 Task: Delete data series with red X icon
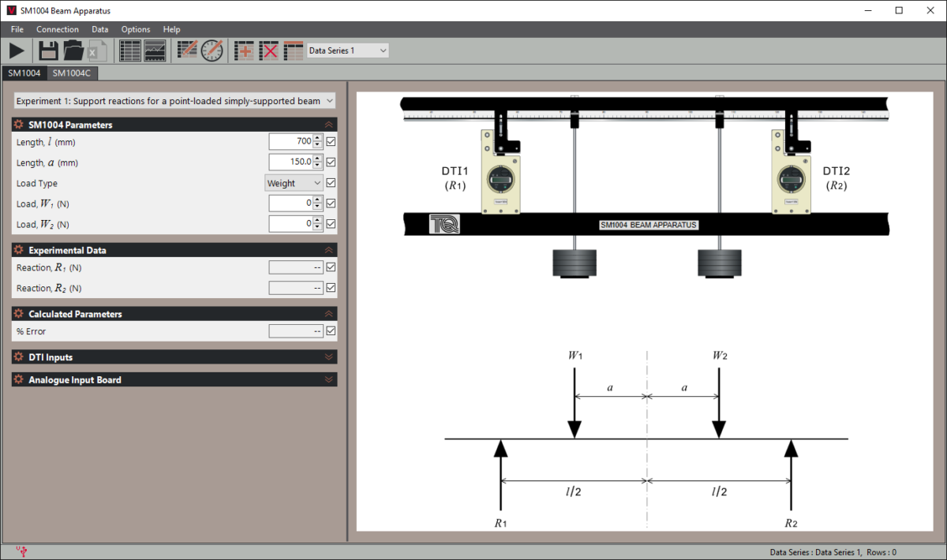269,50
